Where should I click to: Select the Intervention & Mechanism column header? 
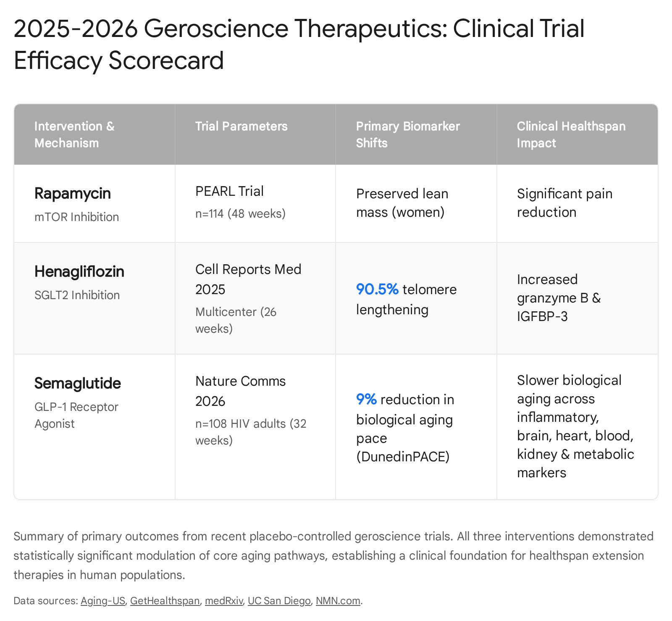(x=94, y=134)
